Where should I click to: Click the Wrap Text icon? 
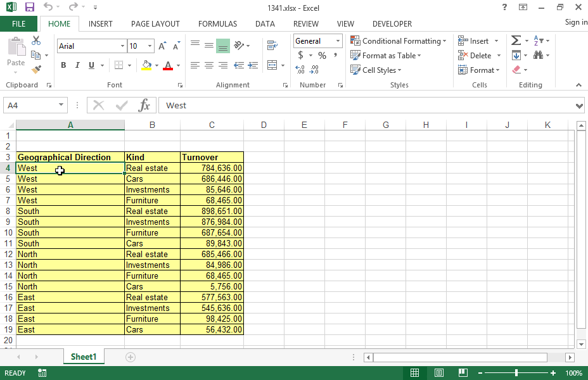272,46
